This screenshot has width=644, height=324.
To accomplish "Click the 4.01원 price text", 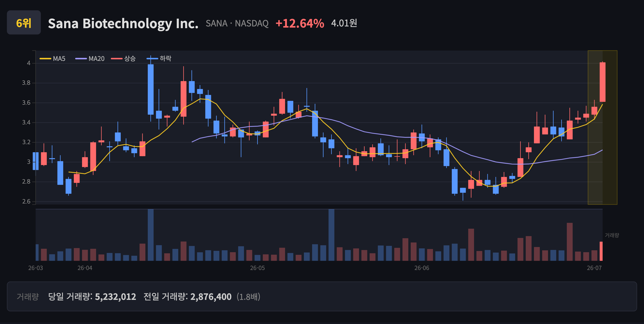I will click(344, 23).
